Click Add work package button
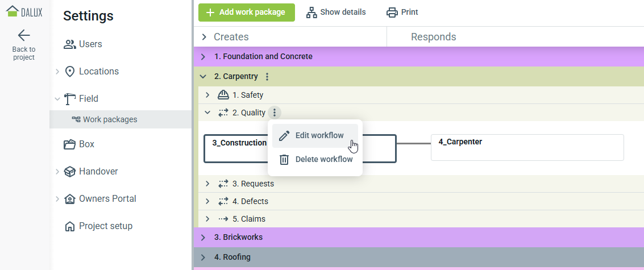The image size is (644, 270). tap(246, 13)
